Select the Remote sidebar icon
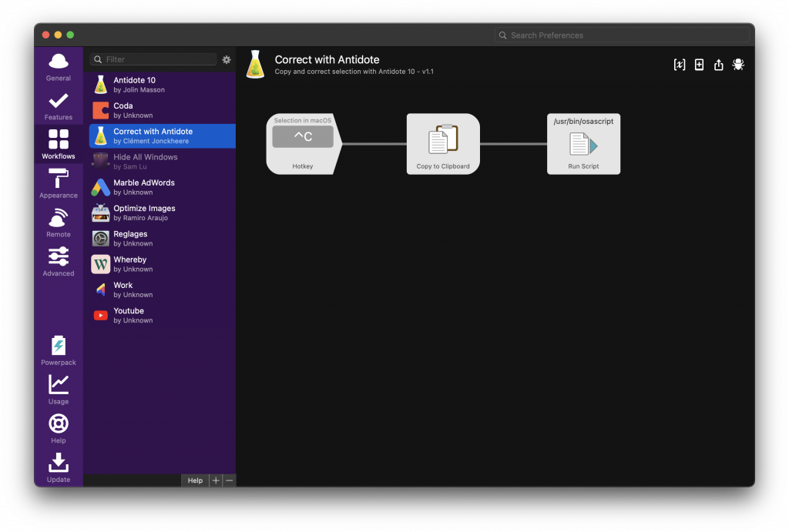 coord(59,222)
